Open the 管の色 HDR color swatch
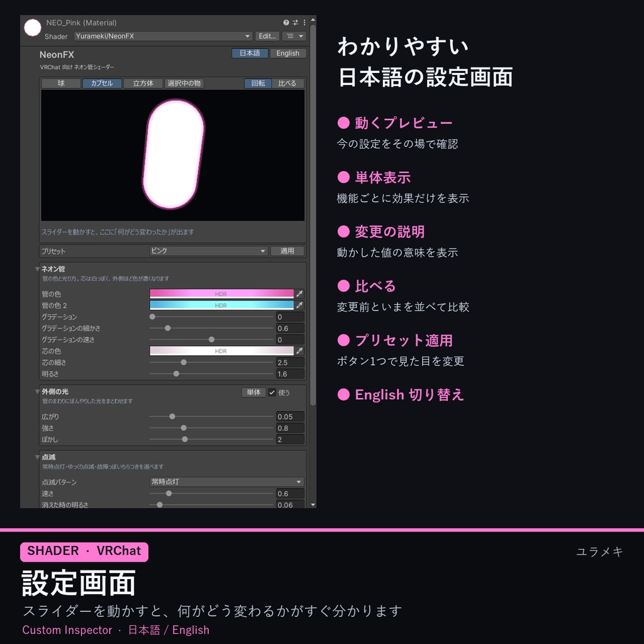The width and height of the screenshot is (644, 644). (222, 294)
